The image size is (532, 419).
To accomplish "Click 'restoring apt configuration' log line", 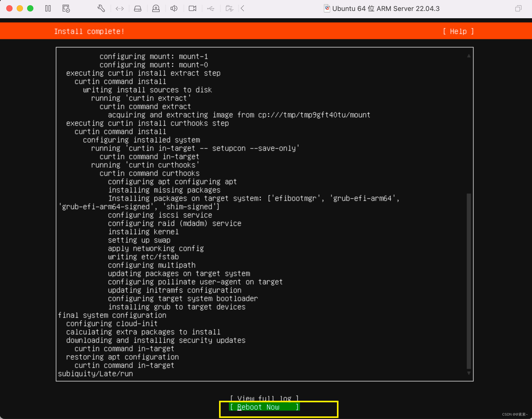I will [123, 357].
